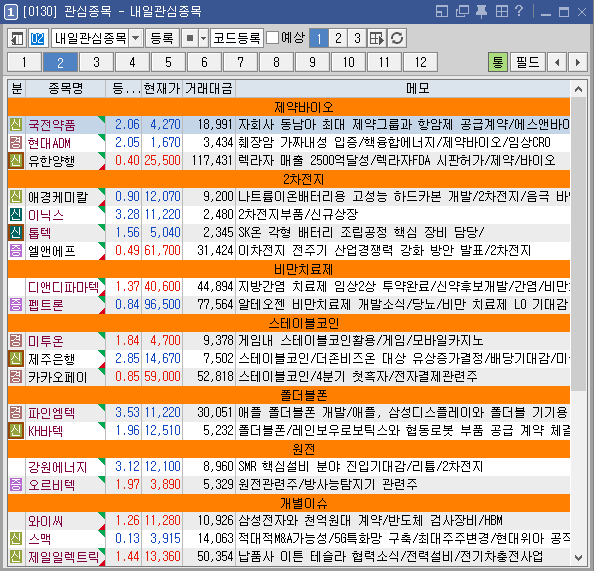Click the 스맥 price value 3,915
The width and height of the screenshot is (594, 571).
[165, 538]
